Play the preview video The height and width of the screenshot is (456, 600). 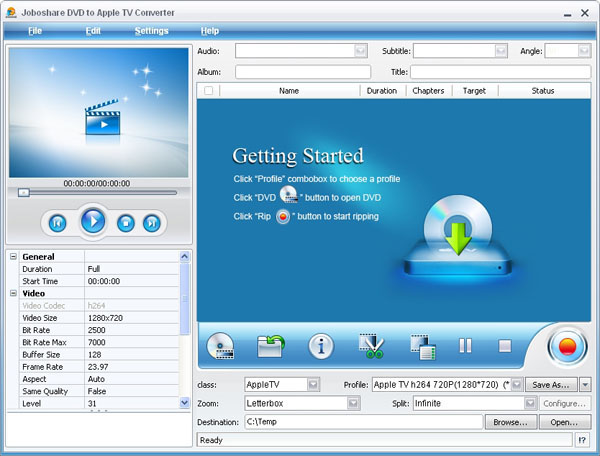point(93,222)
